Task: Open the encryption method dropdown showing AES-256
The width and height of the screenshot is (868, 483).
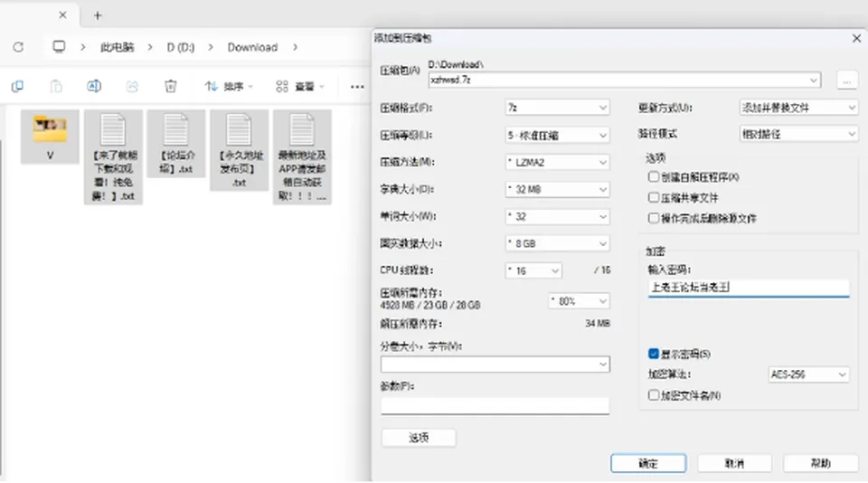Action: pos(808,374)
